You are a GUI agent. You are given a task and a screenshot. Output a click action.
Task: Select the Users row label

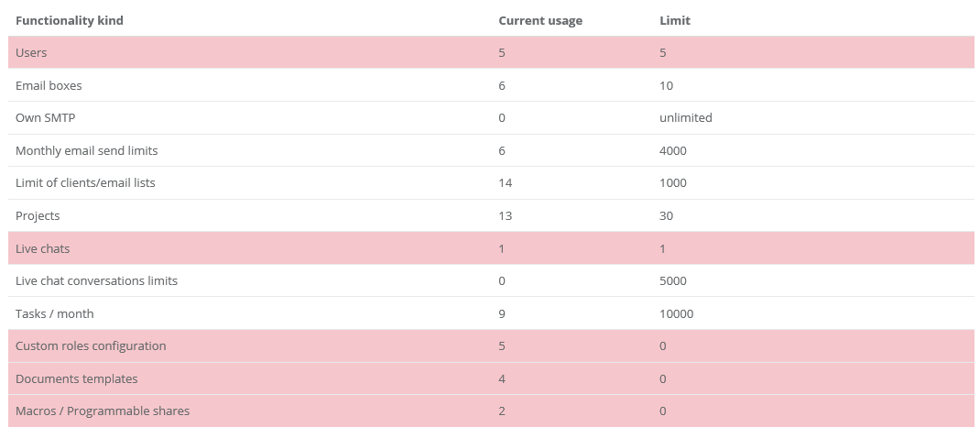pyautogui.click(x=31, y=52)
